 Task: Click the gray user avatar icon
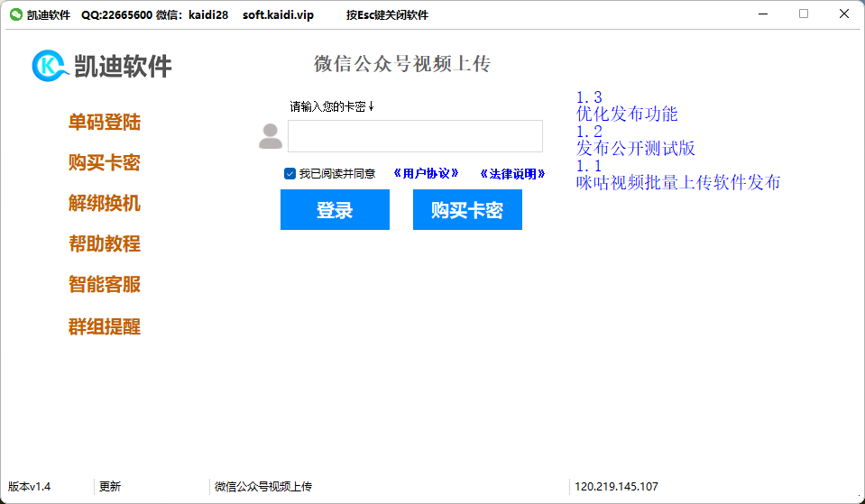coord(271,136)
